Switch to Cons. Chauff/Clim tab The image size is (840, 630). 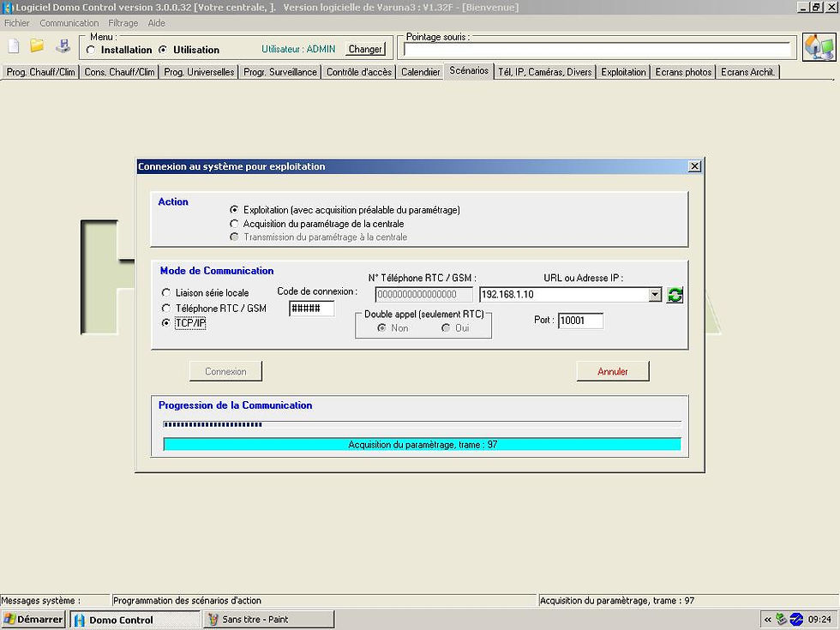click(x=119, y=72)
